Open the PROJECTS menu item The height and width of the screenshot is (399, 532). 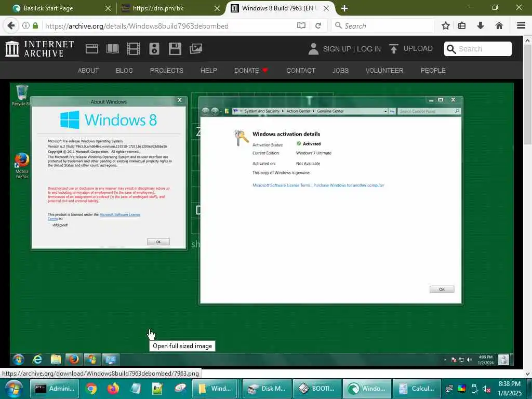point(167,70)
